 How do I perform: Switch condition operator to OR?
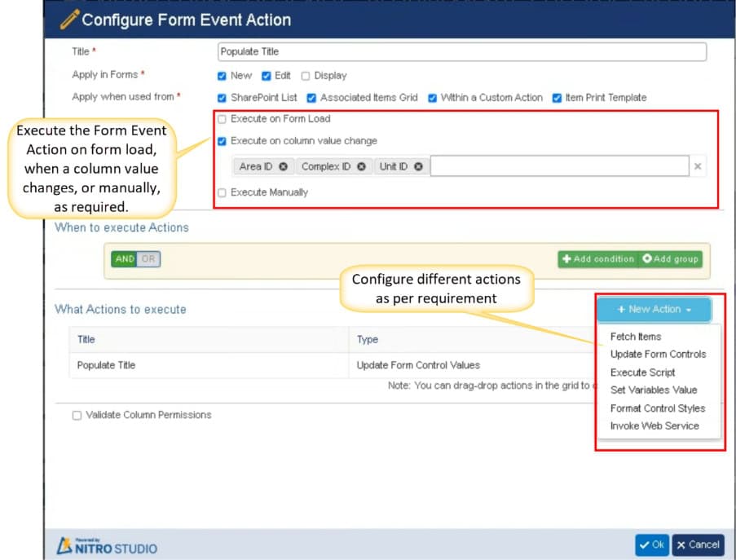148,259
